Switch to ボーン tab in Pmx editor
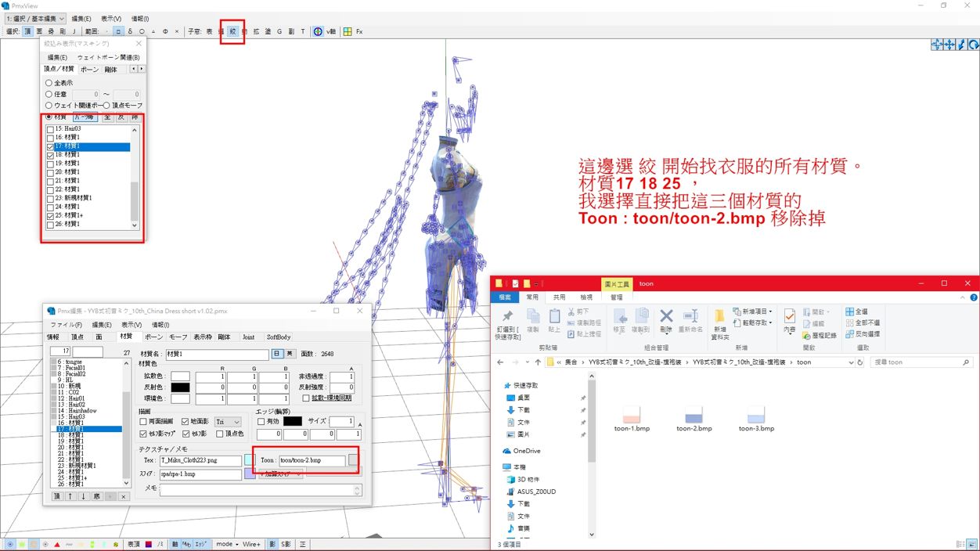 [153, 337]
